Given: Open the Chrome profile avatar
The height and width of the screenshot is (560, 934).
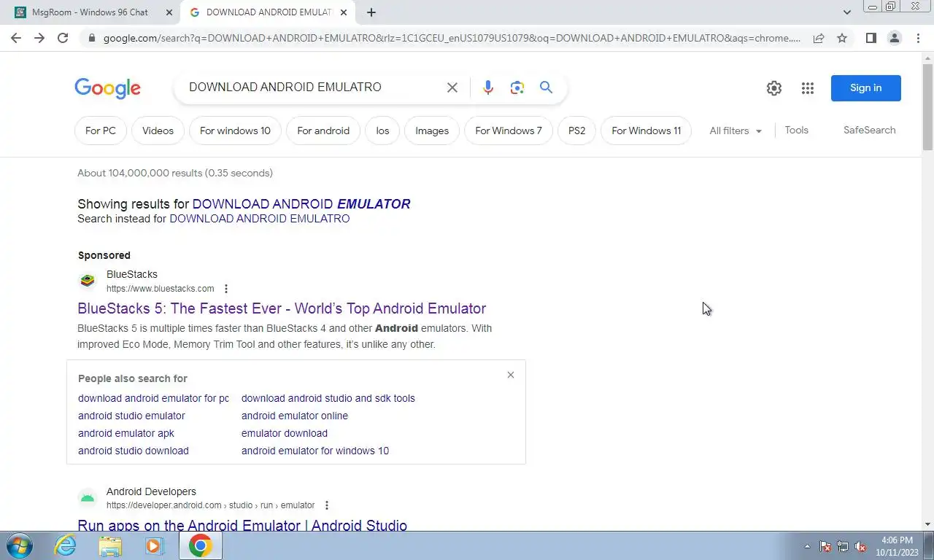Looking at the screenshot, I should coord(894,38).
